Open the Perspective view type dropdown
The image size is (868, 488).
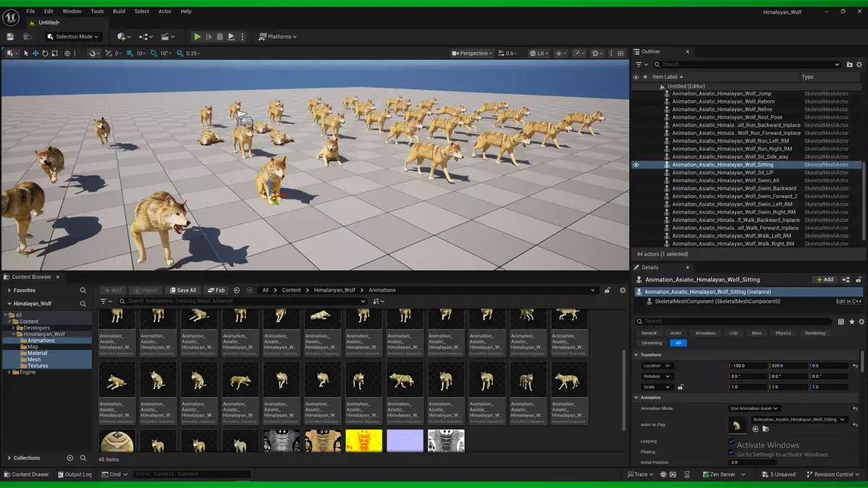coord(472,53)
